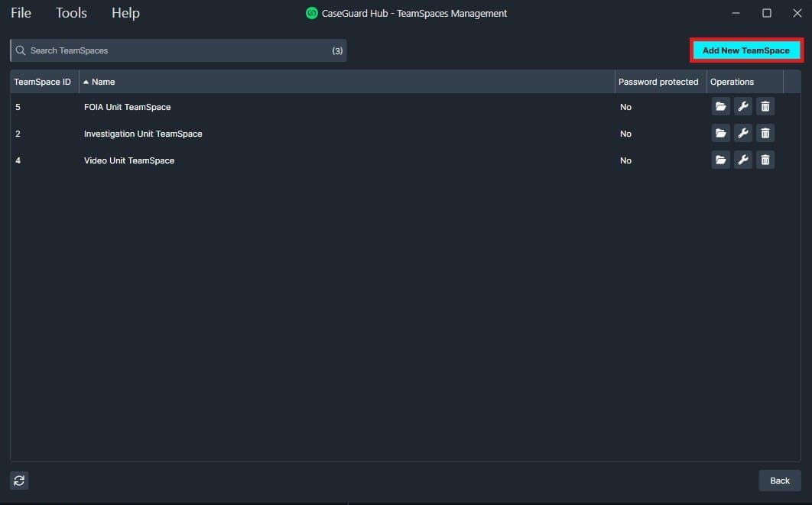Screen dimensions: 812x505
Task: Open the Video Unit TeamSpace folder
Action: pyautogui.click(x=719, y=160)
